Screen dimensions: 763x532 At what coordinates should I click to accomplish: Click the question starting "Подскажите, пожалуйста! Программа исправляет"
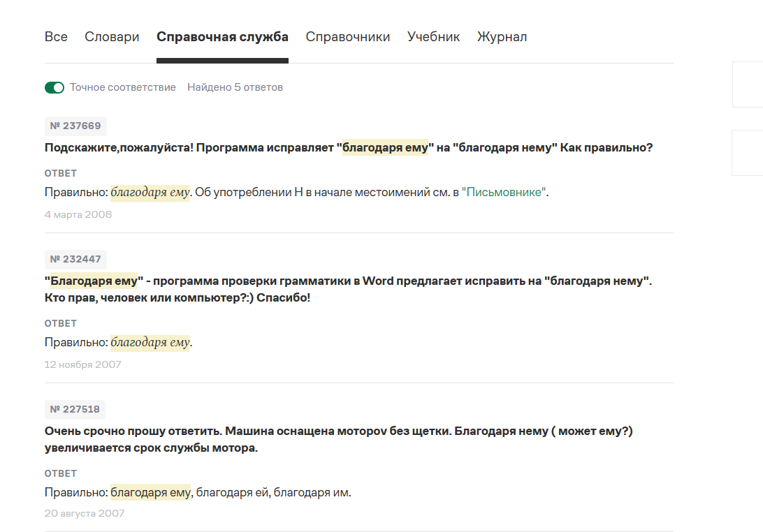349,148
